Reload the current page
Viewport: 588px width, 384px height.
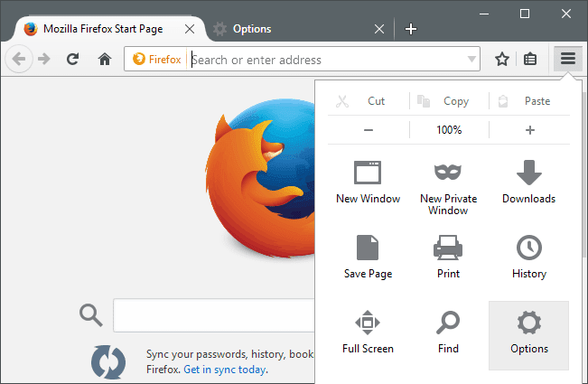[73, 59]
